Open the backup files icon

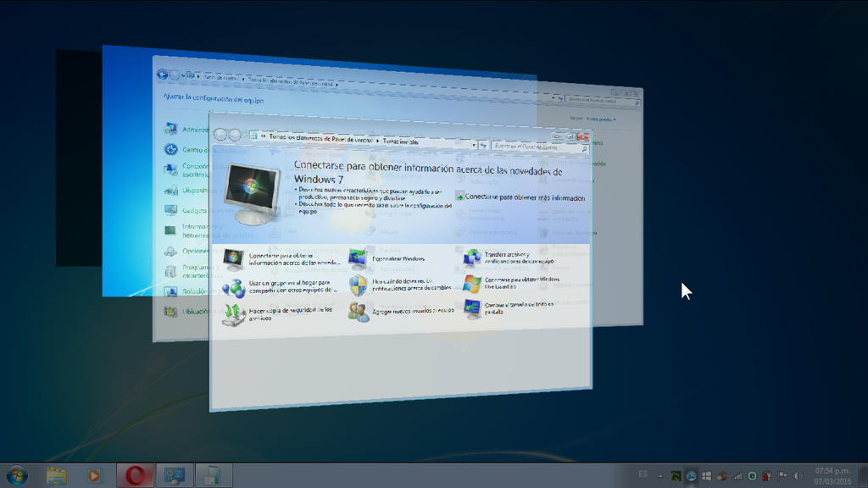(x=233, y=315)
